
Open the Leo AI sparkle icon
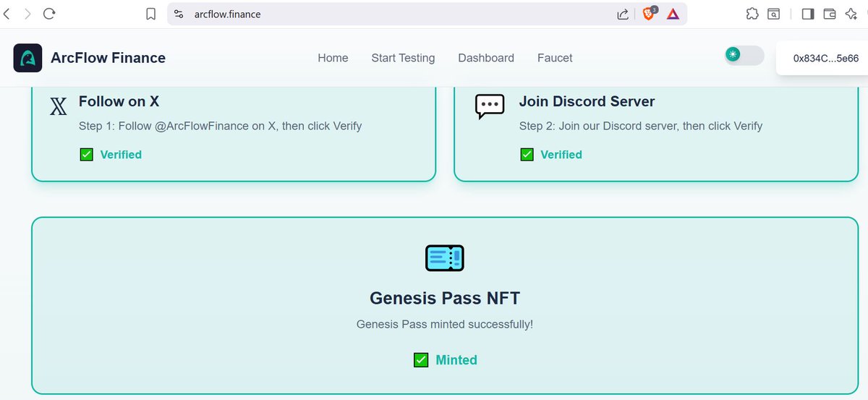click(x=851, y=14)
